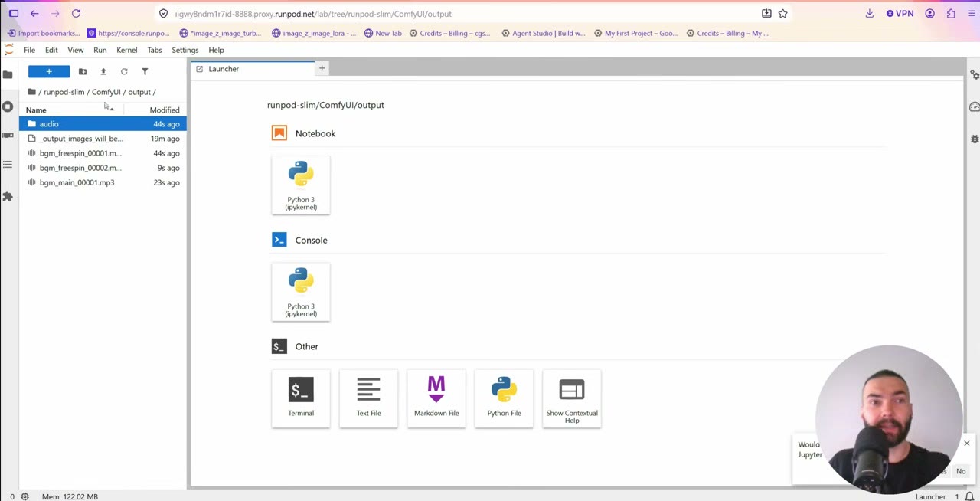
Task: Select the bgm_main_00001.mp3 file
Action: click(x=103, y=182)
